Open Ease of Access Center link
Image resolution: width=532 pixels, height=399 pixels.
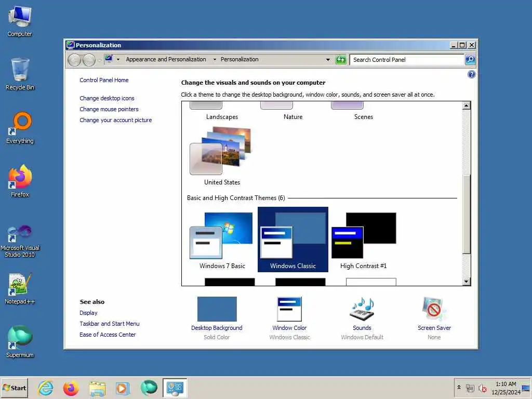[108, 335]
